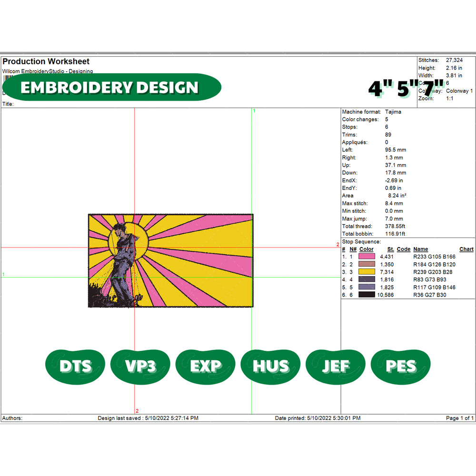The height and width of the screenshot is (476, 476).
Task: Click the 4" 5" 7" size label
Action: pyautogui.click(x=406, y=89)
